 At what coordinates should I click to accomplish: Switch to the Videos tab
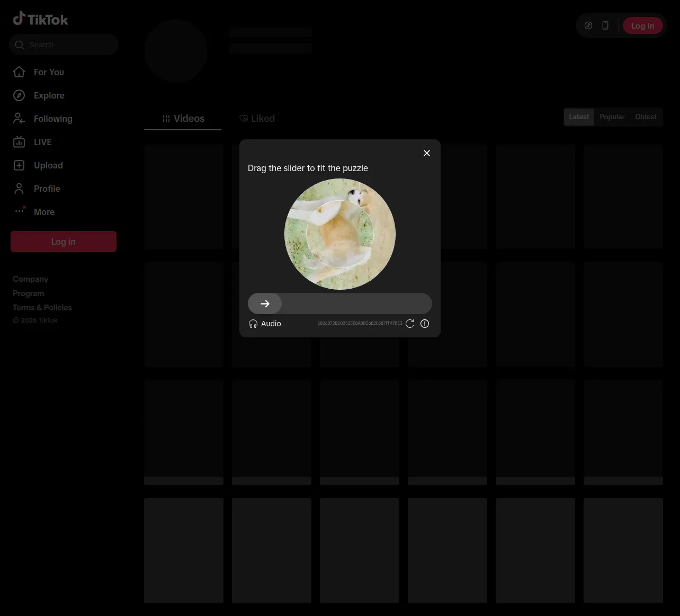click(x=183, y=119)
